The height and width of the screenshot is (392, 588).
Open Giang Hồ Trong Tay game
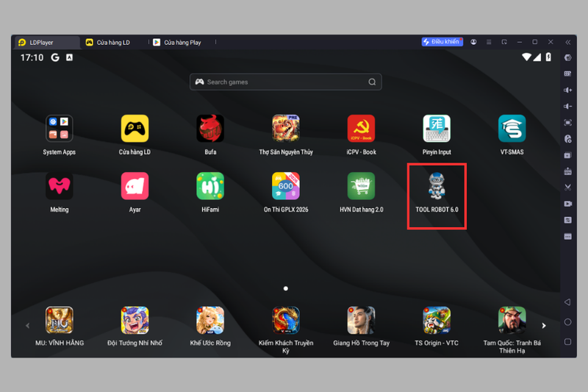pos(361,320)
